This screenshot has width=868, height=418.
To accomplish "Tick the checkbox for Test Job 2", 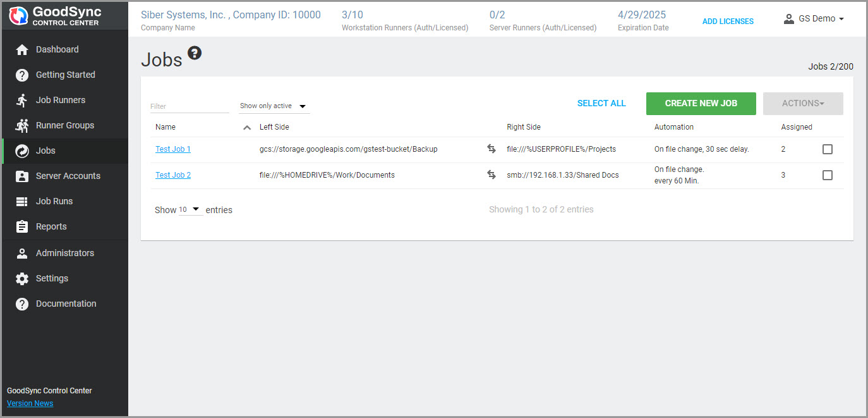I will 827,175.
